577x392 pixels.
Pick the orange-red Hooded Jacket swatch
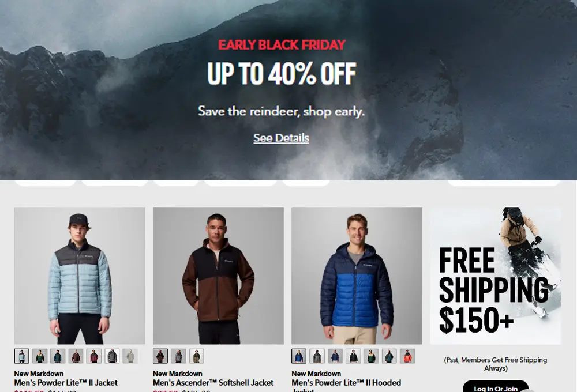coord(407,356)
